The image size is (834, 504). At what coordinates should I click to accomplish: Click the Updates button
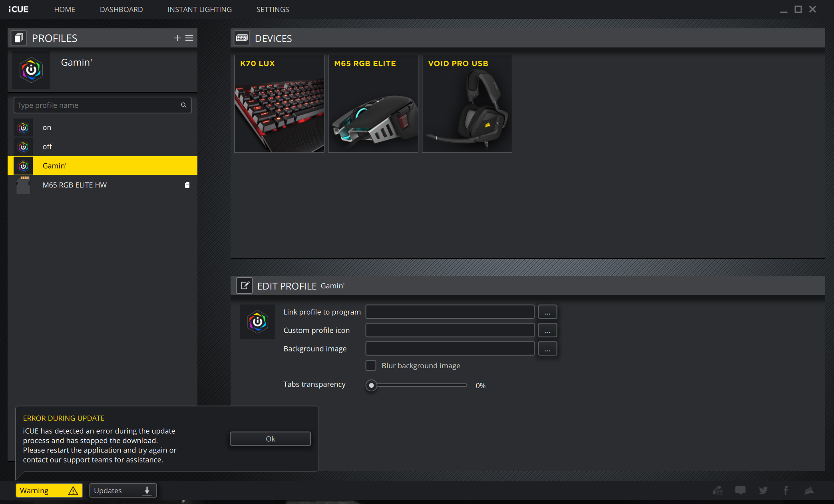[x=123, y=490]
